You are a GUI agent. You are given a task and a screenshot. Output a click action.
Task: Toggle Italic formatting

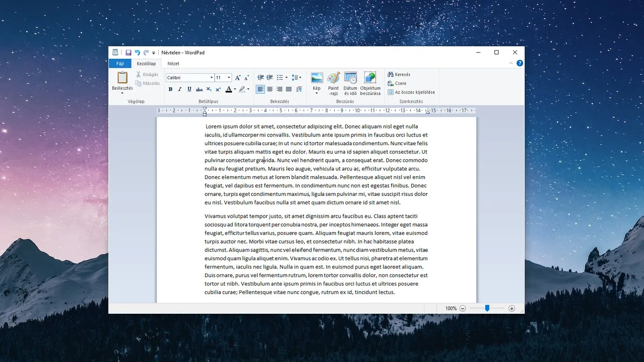coord(180,89)
